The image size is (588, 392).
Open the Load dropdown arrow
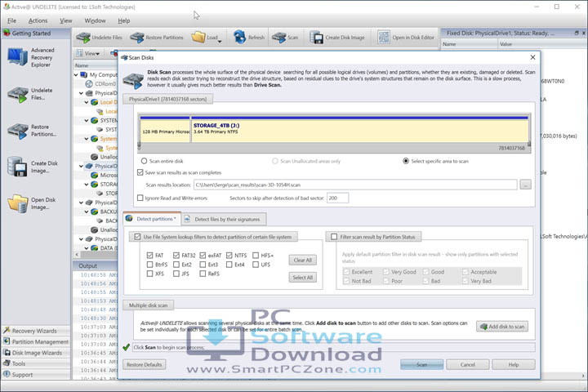click(x=220, y=42)
